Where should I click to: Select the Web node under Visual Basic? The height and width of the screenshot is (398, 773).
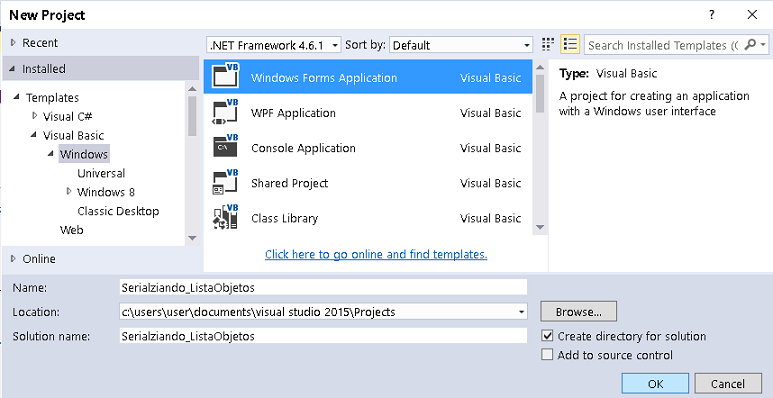[x=71, y=230]
